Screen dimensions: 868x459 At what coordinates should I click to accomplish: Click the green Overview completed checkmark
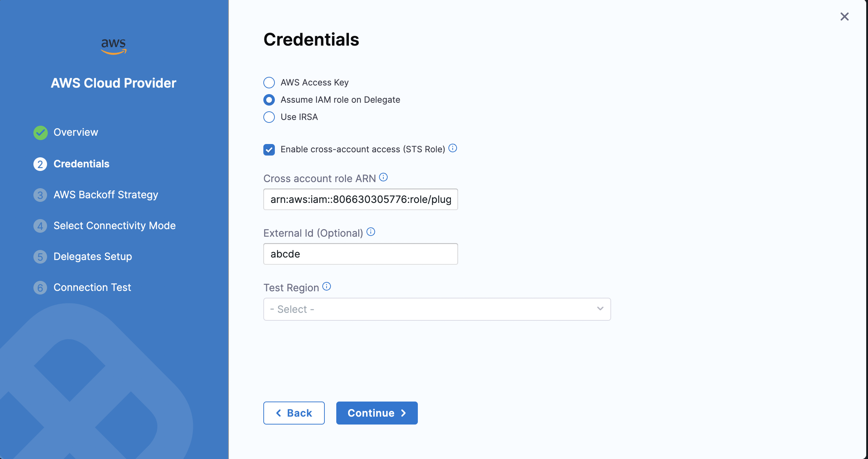[x=41, y=133]
